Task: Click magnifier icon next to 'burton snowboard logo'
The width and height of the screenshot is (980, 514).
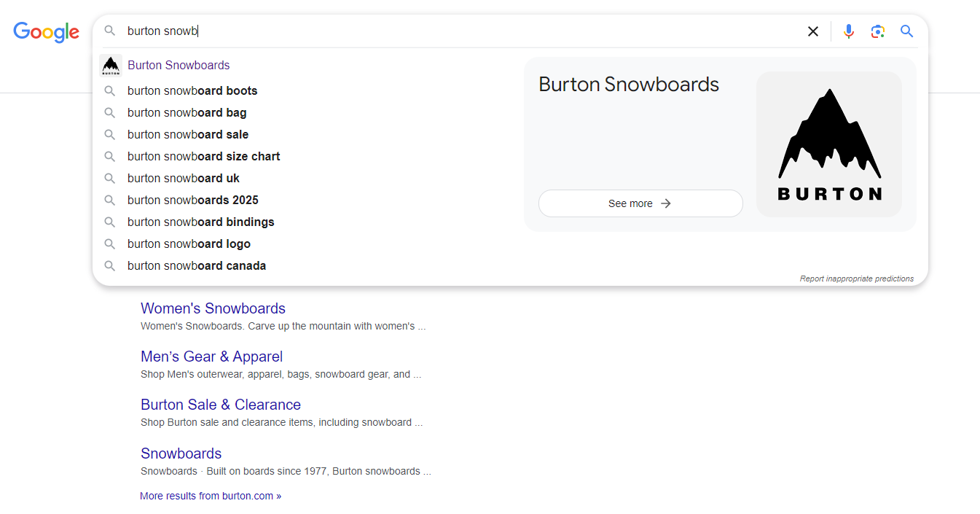Action: [110, 244]
